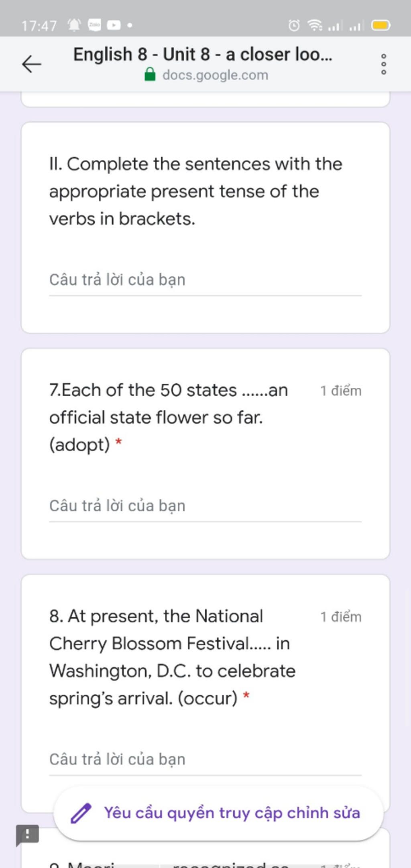Screen dimensions: 411x868
Task: Tap question 8 Cherry Blossom Festival text
Action: click(x=173, y=657)
